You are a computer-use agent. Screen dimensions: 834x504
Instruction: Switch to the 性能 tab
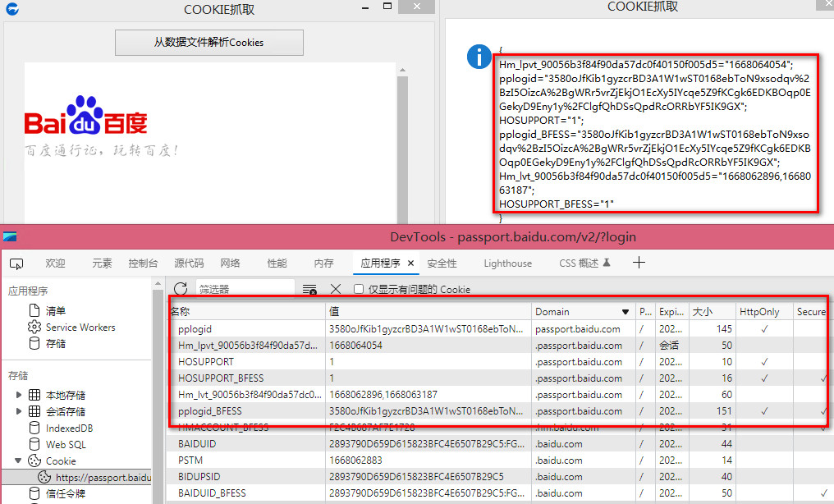coord(277,263)
